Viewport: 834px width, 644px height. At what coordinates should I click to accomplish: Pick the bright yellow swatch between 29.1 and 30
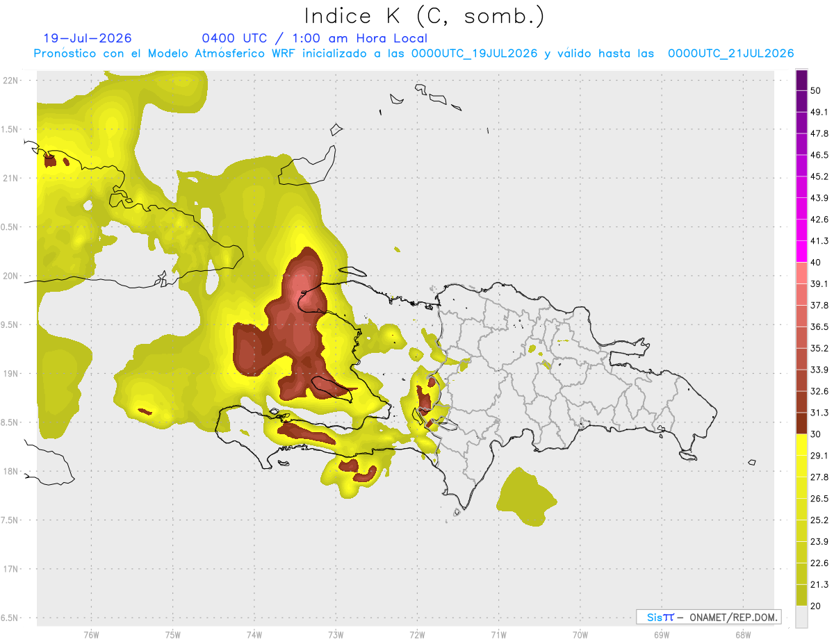point(802,445)
